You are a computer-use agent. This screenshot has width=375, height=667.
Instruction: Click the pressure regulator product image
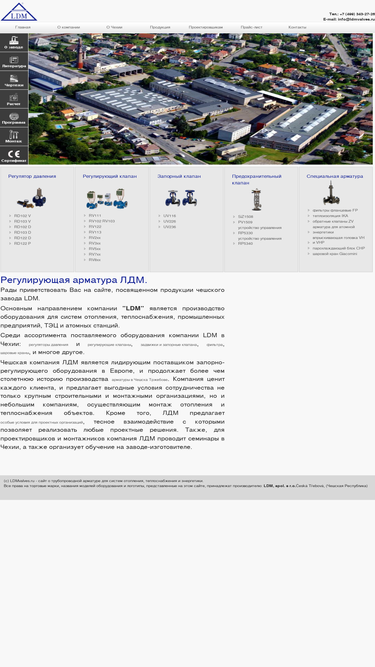[32, 199]
